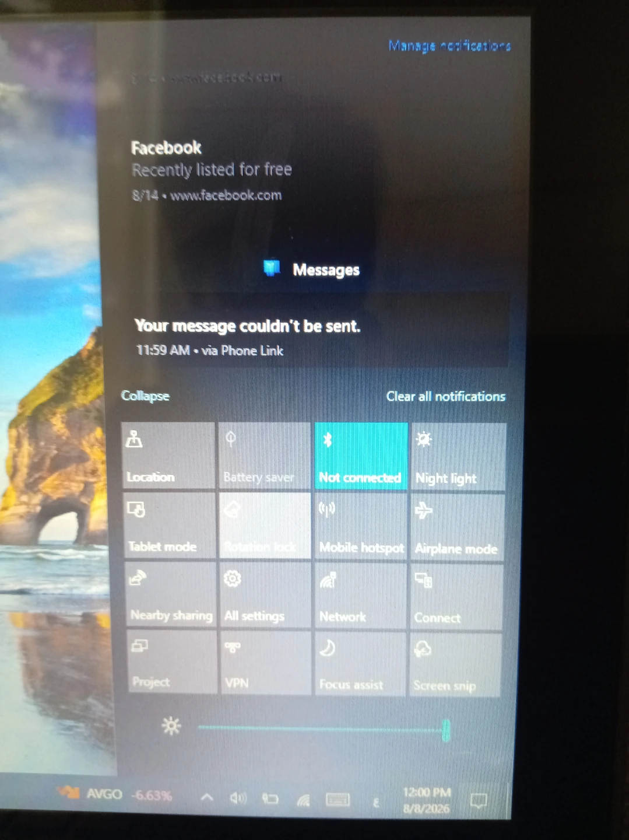Screen dimensions: 629x840
Task: Click the Messages notification group header
Action: (312, 269)
